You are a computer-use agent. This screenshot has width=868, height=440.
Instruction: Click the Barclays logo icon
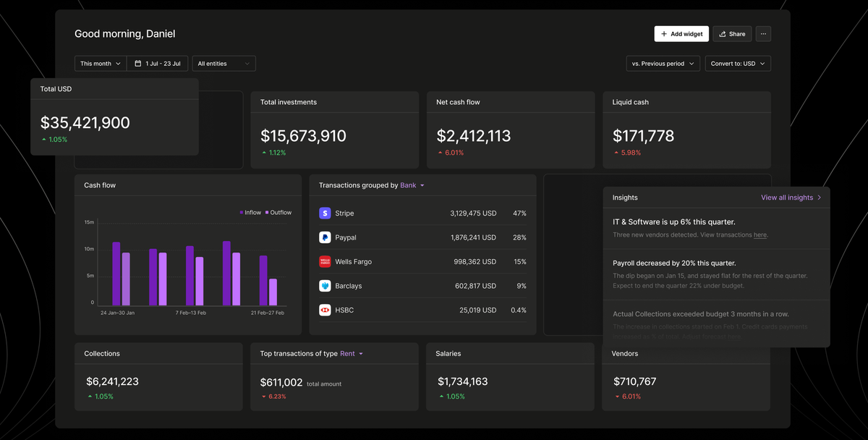click(325, 286)
